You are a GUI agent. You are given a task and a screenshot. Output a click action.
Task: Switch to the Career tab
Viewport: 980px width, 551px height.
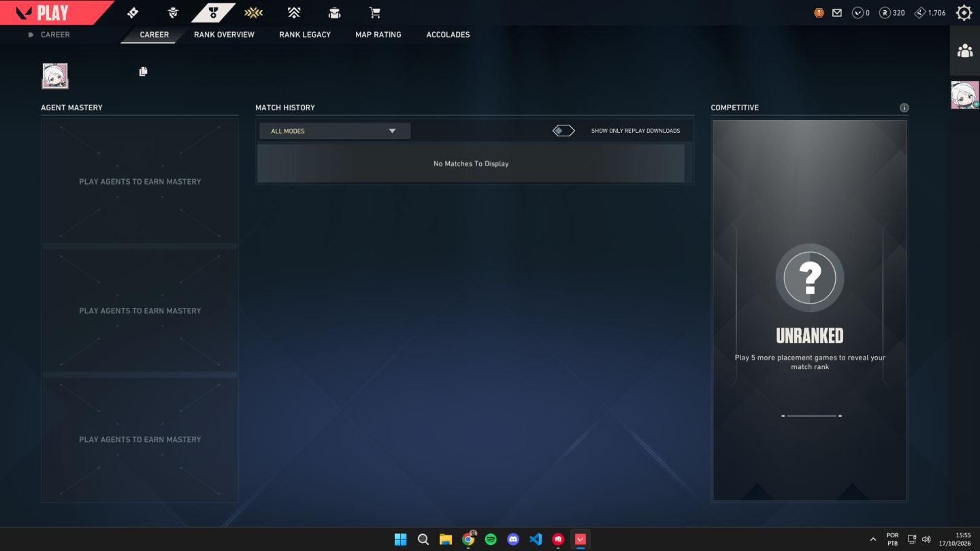pyautogui.click(x=154, y=35)
